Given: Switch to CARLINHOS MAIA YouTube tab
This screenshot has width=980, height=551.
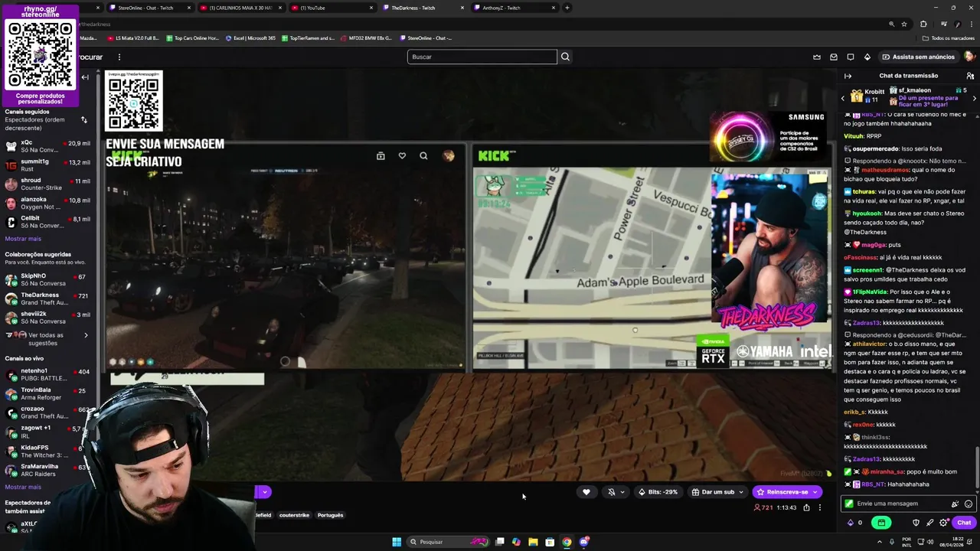Looking at the screenshot, I should (240, 8).
